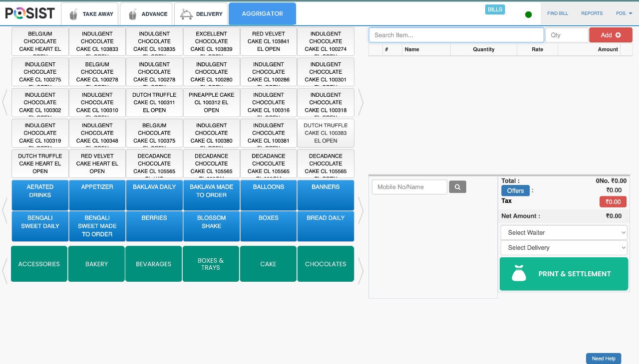639x364 pixels.
Task: Add the Pineapple Cake CL 100312 item
Action: point(212,102)
